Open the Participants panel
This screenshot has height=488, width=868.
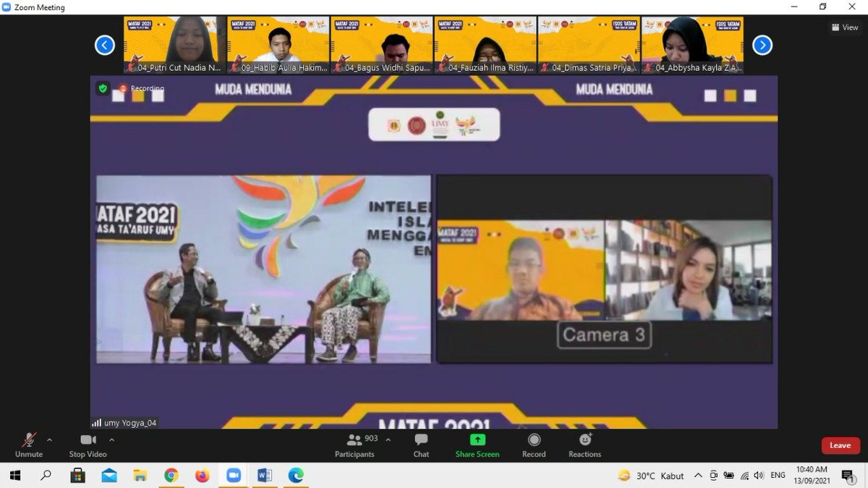point(354,445)
